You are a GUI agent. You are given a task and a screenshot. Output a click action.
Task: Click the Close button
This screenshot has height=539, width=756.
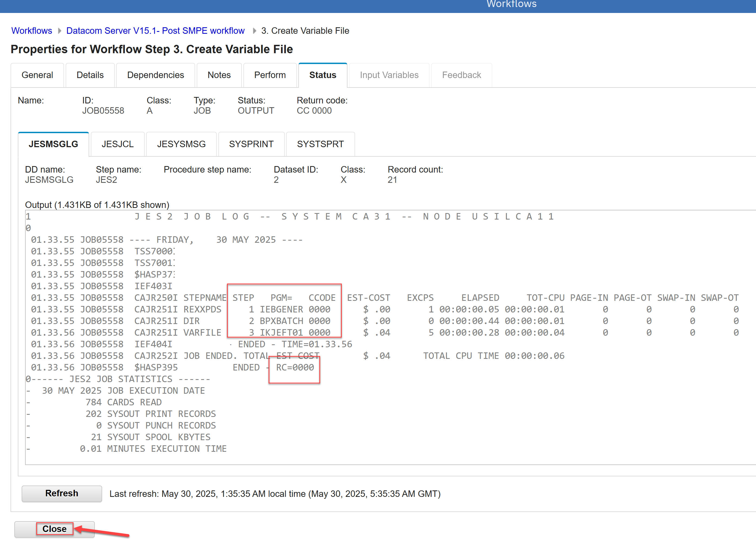coord(55,528)
